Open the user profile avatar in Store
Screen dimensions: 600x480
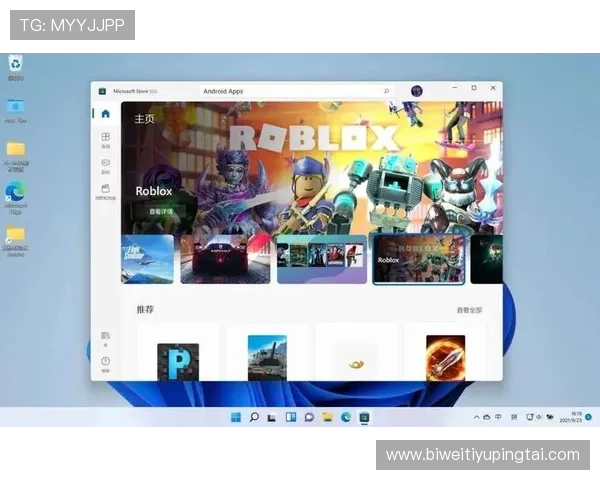(x=417, y=91)
